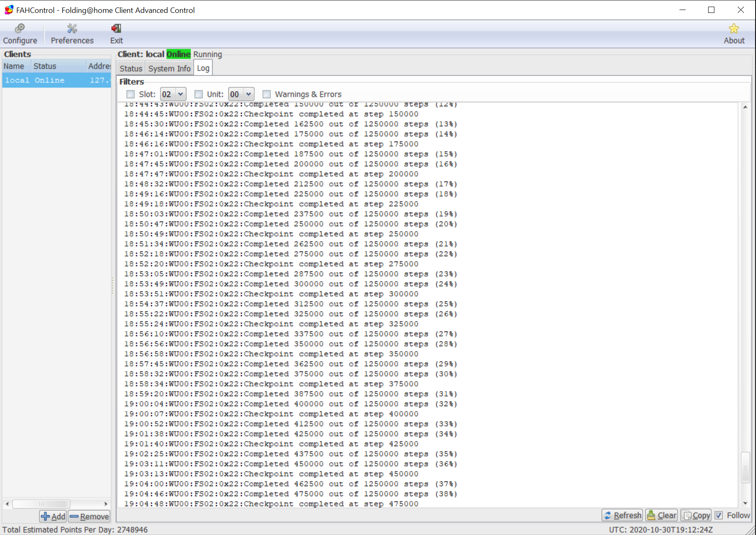Screen dimensions: 756x535
Task: Click log line 'Checkpoint completed at step 200000'
Action: point(271,174)
